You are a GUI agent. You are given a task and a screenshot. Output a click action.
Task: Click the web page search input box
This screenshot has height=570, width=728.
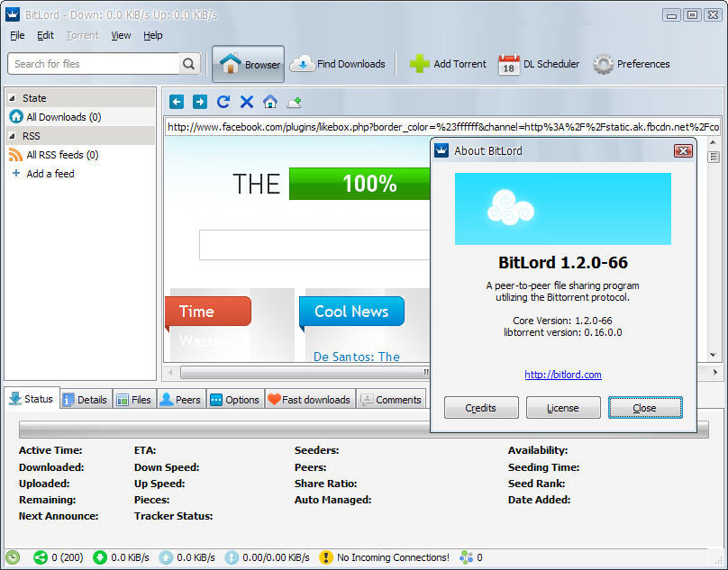[x=314, y=245]
